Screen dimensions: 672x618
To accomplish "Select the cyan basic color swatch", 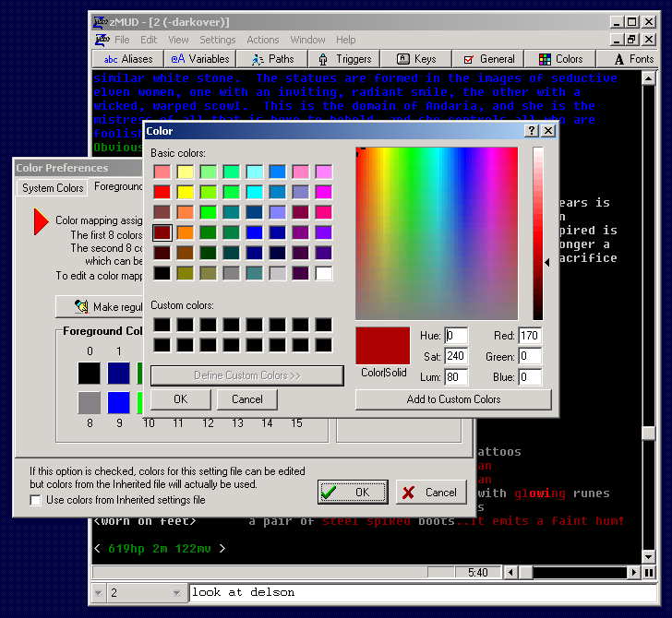I will pos(255,192).
